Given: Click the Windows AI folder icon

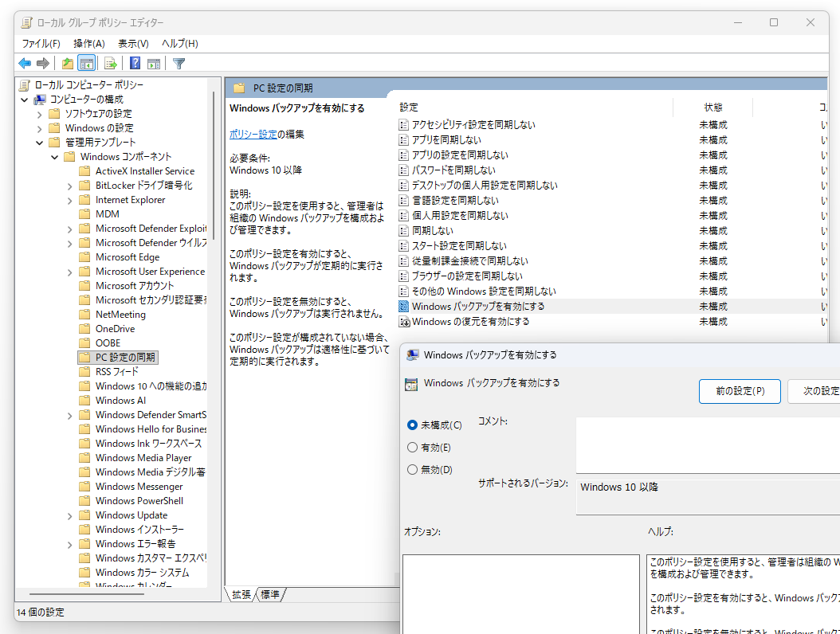Looking at the screenshot, I should pos(84,401).
